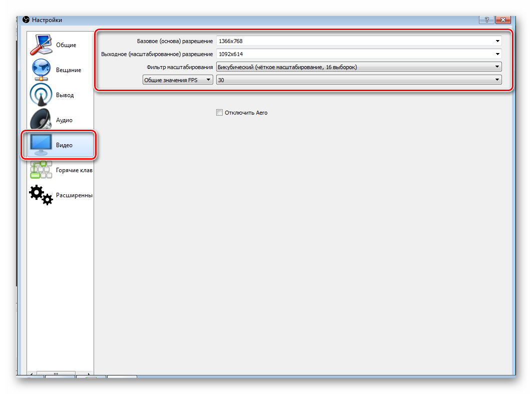532x394 pixels.
Task: Select the Расширенные gears icon
Action: (41, 195)
